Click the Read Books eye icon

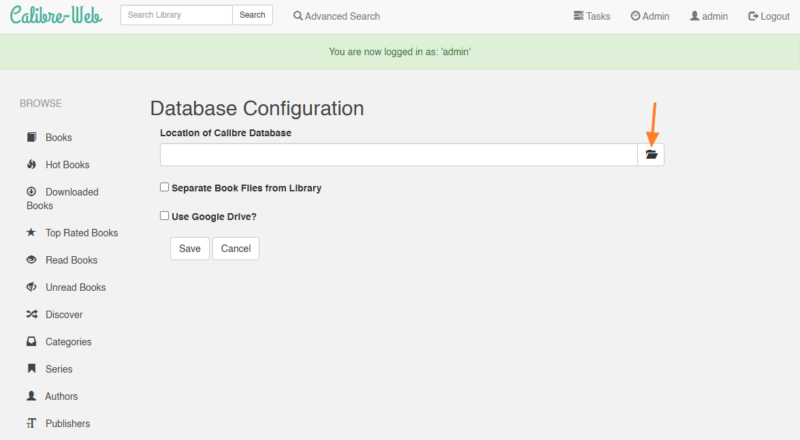coord(32,260)
